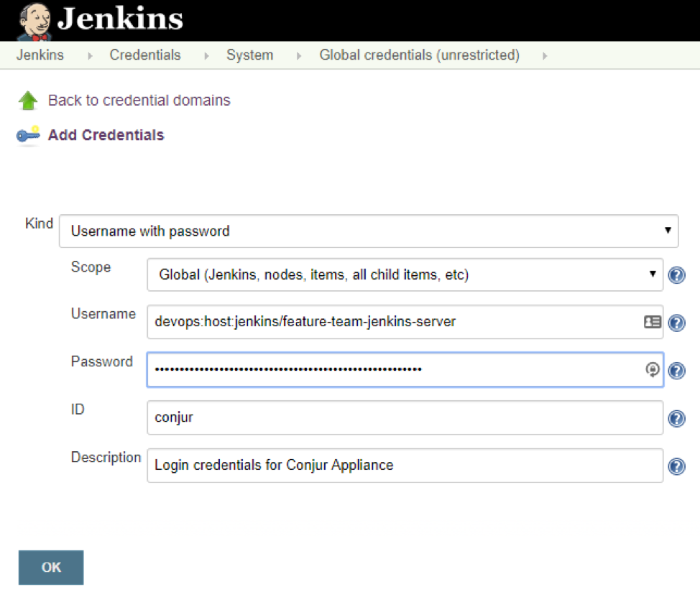Open the Scope dropdown
The width and height of the screenshot is (700, 592).
click(405, 274)
